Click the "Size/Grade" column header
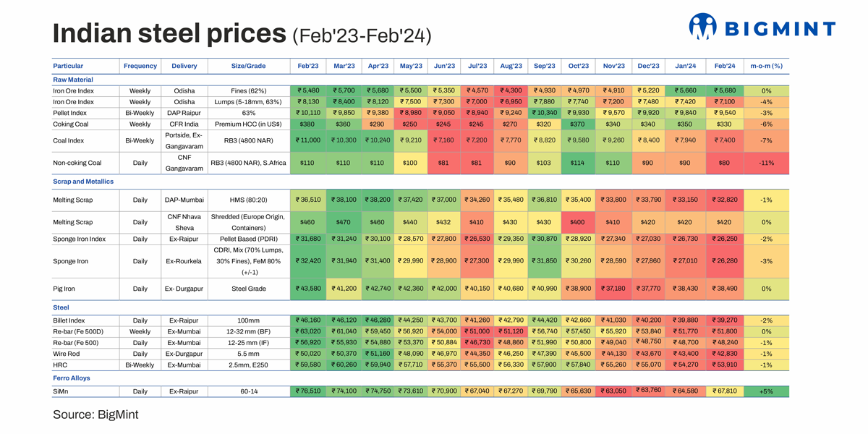Screen dimensions: 868x434 tap(248, 66)
